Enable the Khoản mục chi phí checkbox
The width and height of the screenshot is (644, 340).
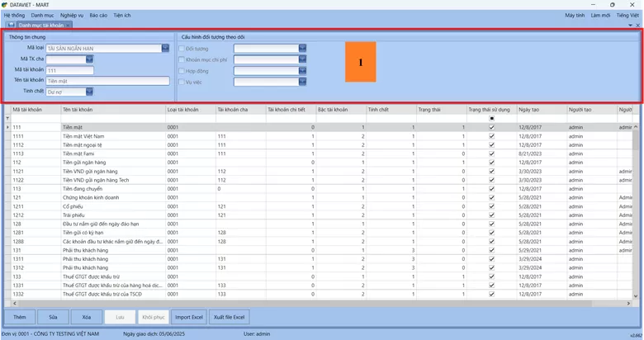(182, 59)
